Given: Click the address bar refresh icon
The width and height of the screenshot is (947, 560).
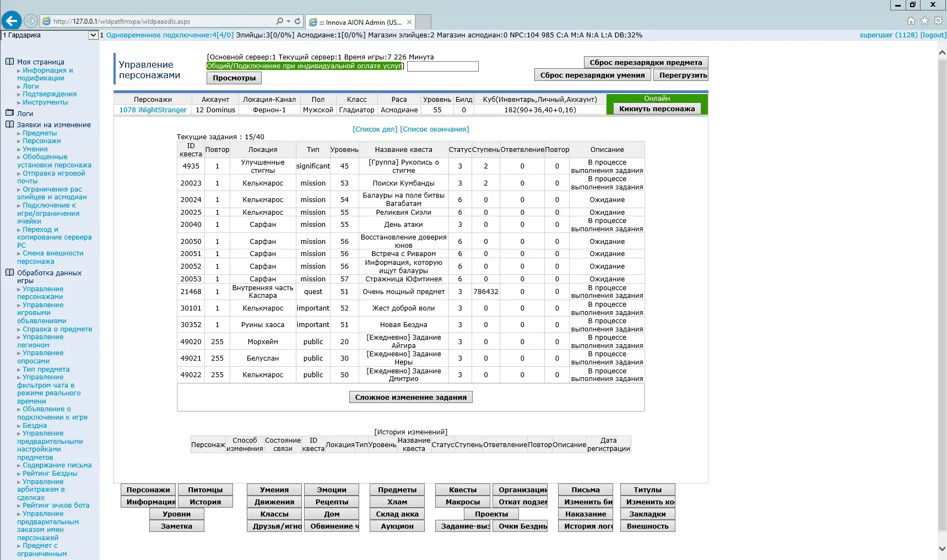Looking at the screenshot, I should tap(297, 21).
